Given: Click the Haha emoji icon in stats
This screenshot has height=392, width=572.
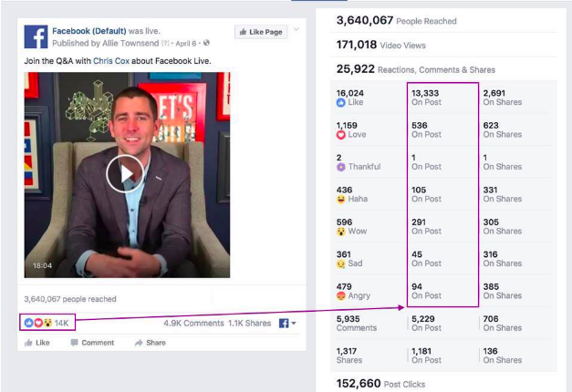Looking at the screenshot, I should point(340,199).
